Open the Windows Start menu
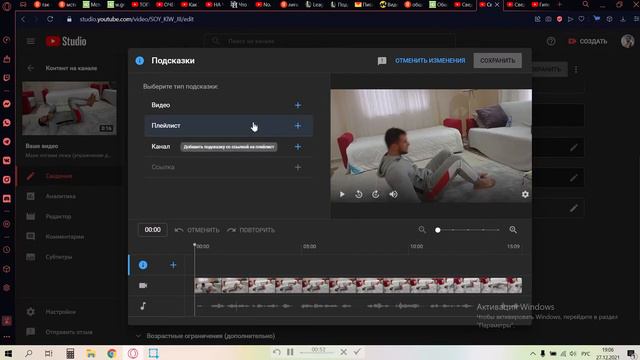640x360 pixels. coord(8,353)
